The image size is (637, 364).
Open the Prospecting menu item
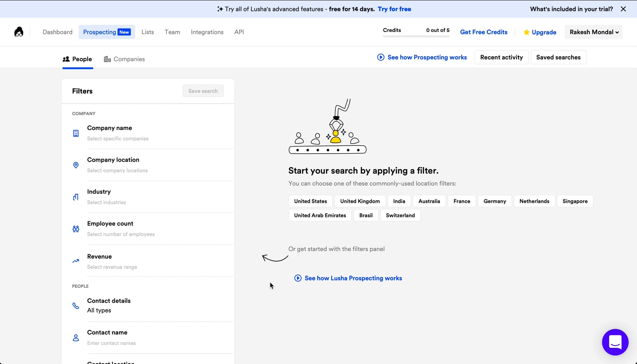pos(107,32)
